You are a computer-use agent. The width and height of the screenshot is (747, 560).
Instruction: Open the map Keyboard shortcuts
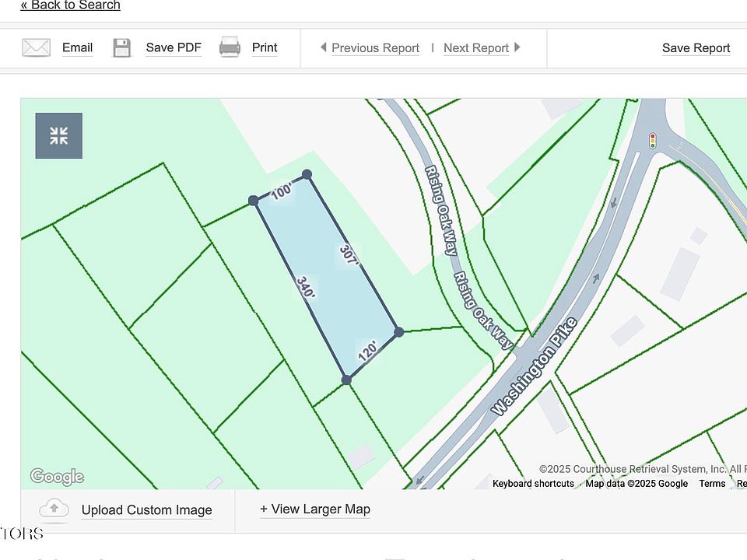533,484
